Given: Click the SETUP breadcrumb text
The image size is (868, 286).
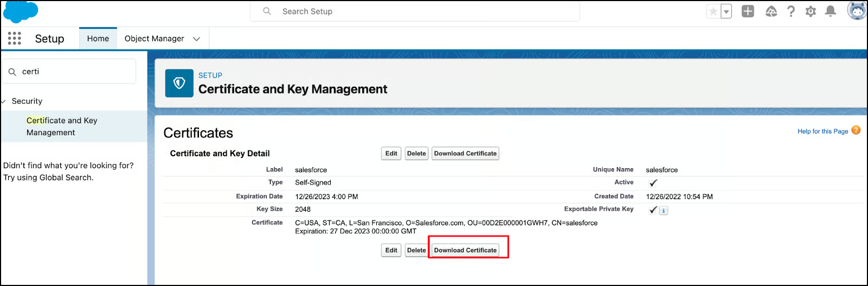Looking at the screenshot, I should (x=210, y=75).
